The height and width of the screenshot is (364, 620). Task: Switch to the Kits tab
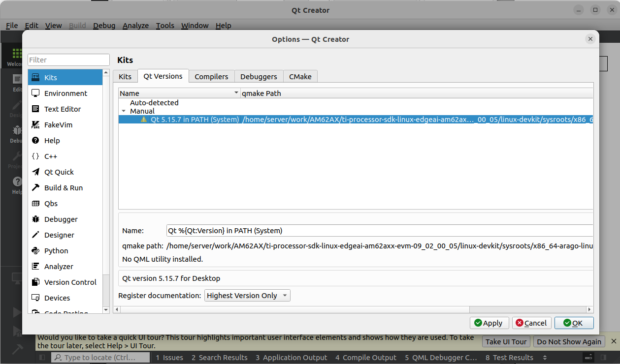pyautogui.click(x=125, y=76)
